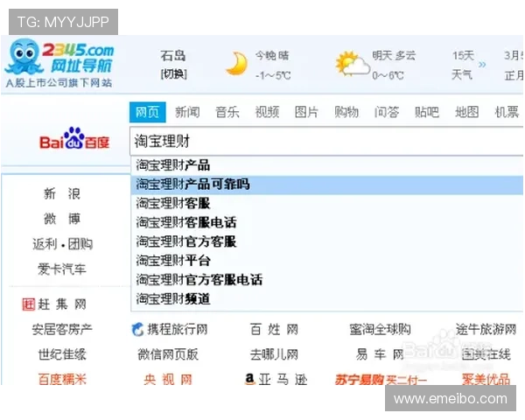Pick suggestion 淘宝理财平台
525x420 pixels.
(327, 261)
